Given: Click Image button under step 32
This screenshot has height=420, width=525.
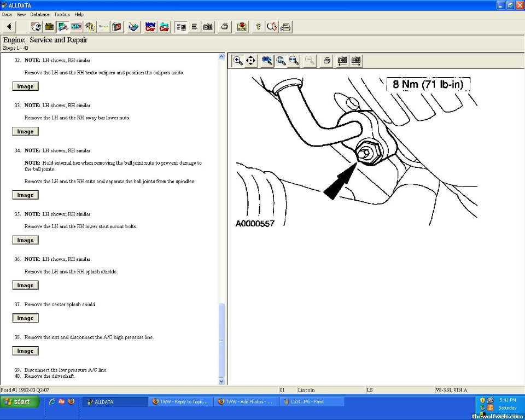Looking at the screenshot, I should click(x=25, y=86).
